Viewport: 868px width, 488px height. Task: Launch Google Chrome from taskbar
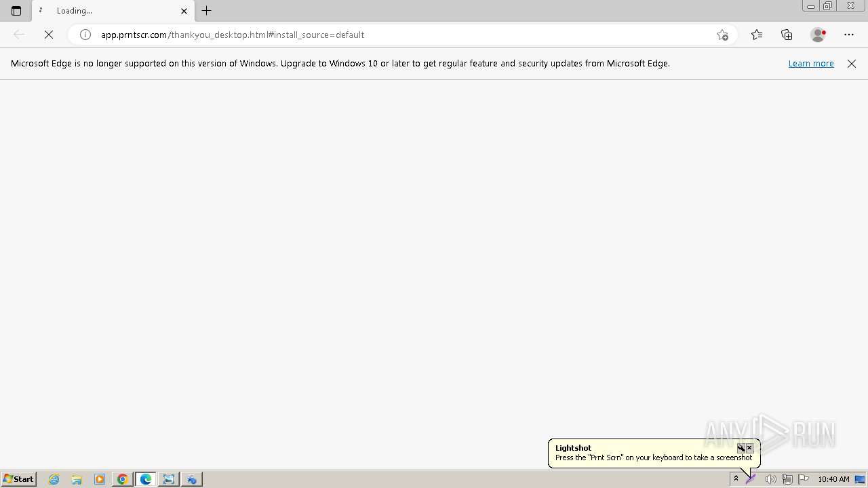pos(123,479)
